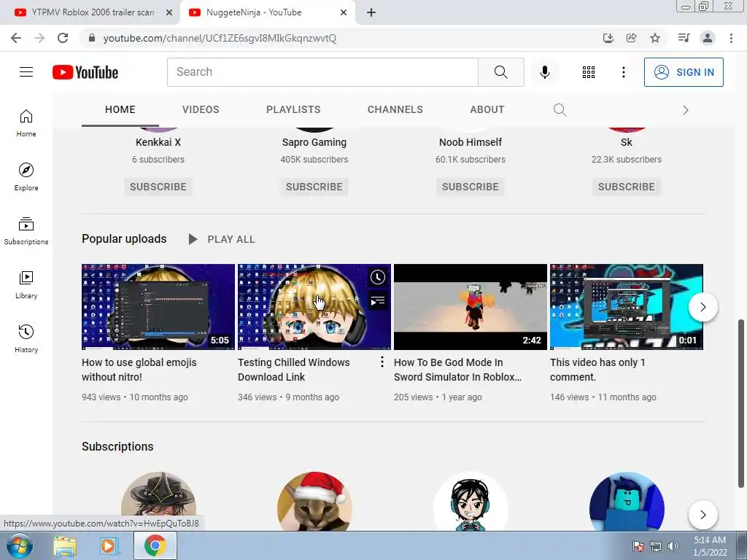Open Chrome media control icon
The width and height of the screenshot is (747, 560).
click(x=684, y=38)
